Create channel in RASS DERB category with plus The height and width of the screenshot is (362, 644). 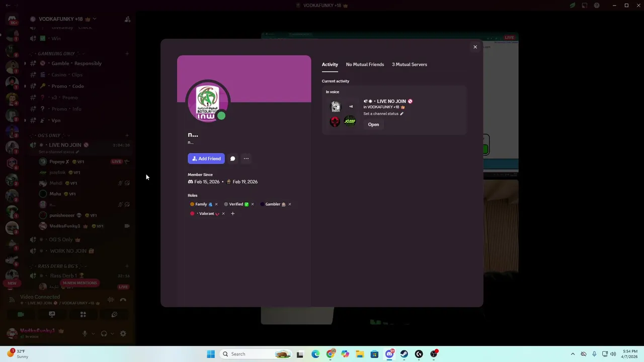pyautogui.click(x=127, y=266)
